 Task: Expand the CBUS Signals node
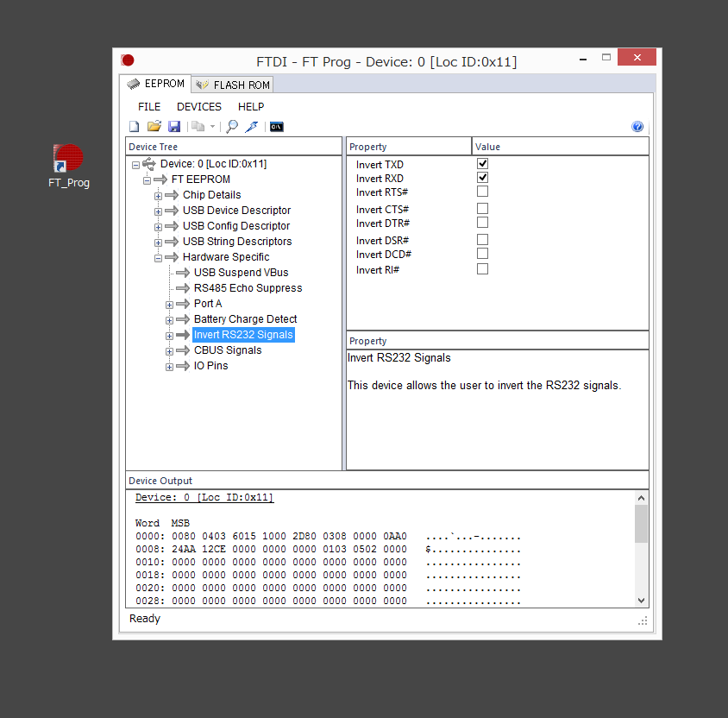(x=169, y=351)
